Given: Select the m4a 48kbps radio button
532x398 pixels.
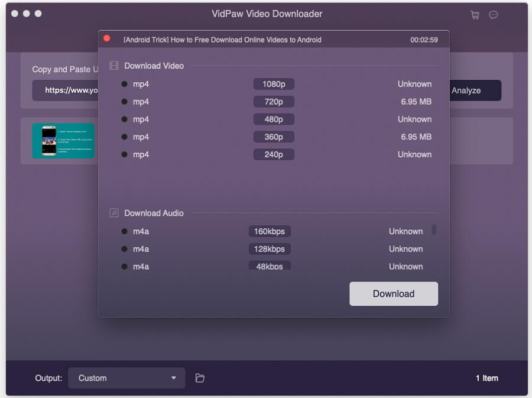Looking at the screenshot, I should 125,266.
